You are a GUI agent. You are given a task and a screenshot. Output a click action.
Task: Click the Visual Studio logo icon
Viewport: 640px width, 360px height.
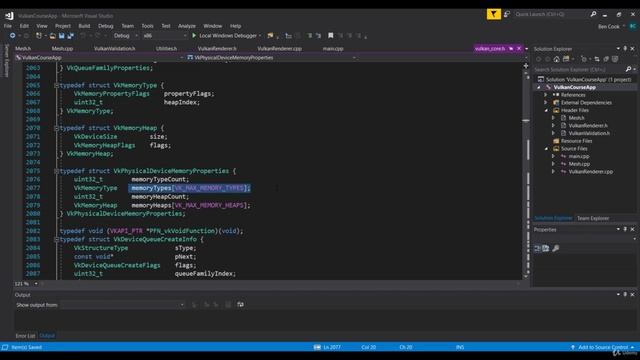[9, 16]
